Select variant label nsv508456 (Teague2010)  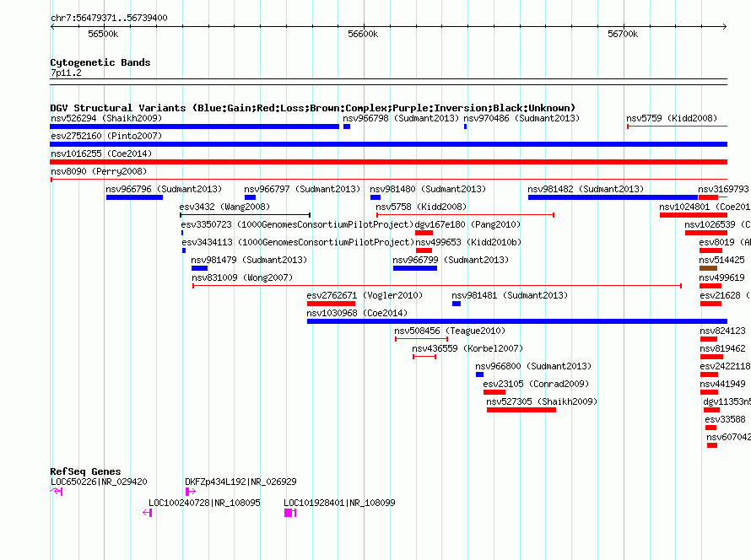pos(450,331)
